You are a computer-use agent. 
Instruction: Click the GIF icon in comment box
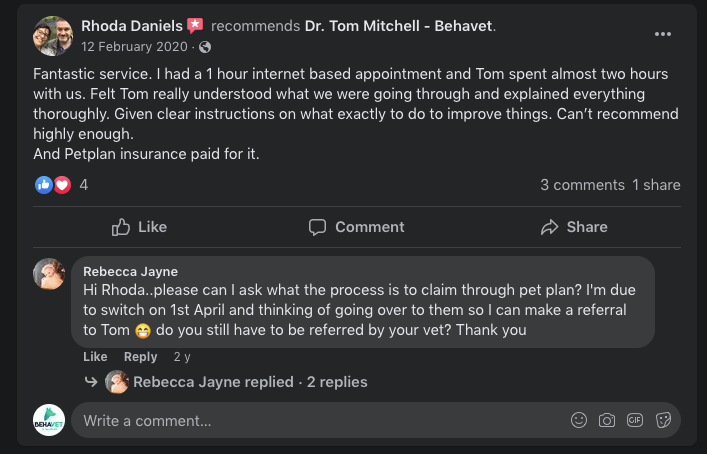(x=634, y=421)
